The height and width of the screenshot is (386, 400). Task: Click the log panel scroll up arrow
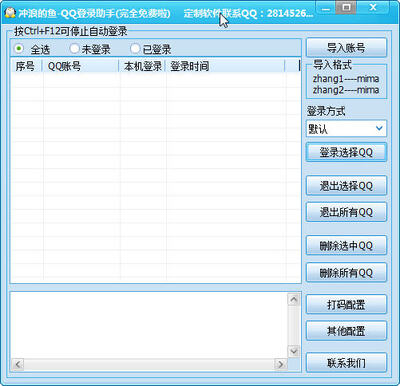tap(294, 300)
